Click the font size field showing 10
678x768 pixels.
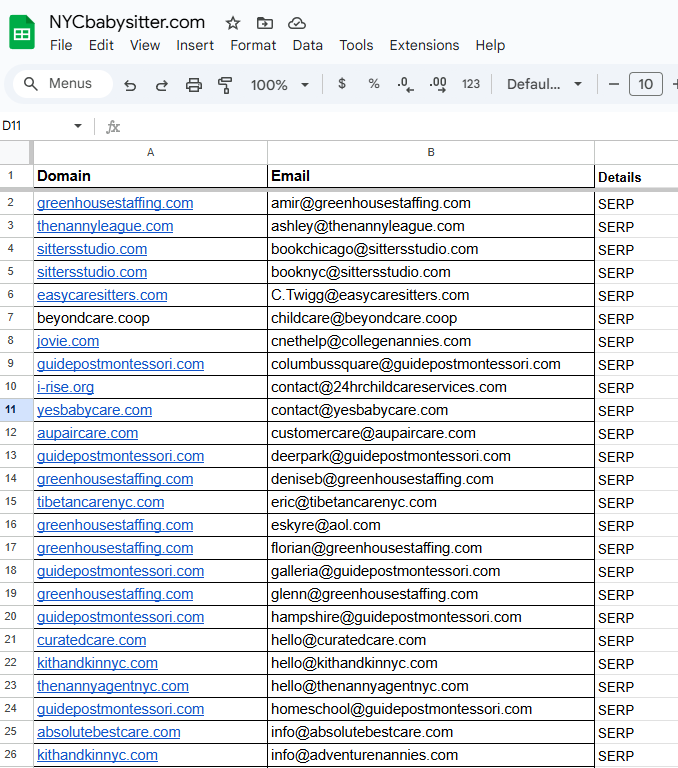(645, 84)
